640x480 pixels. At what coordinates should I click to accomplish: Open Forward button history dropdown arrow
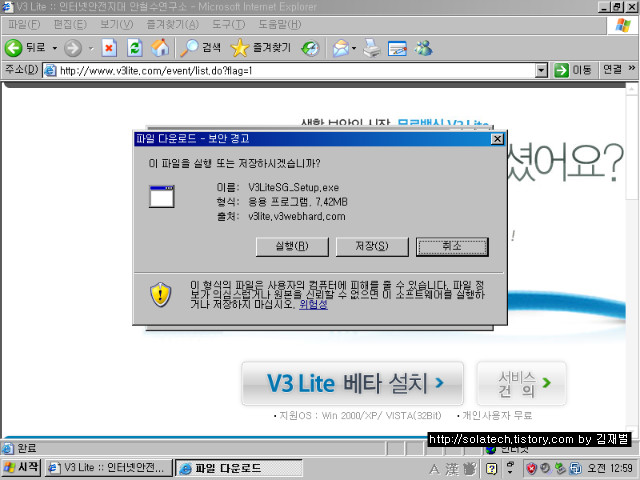[91, 48]
